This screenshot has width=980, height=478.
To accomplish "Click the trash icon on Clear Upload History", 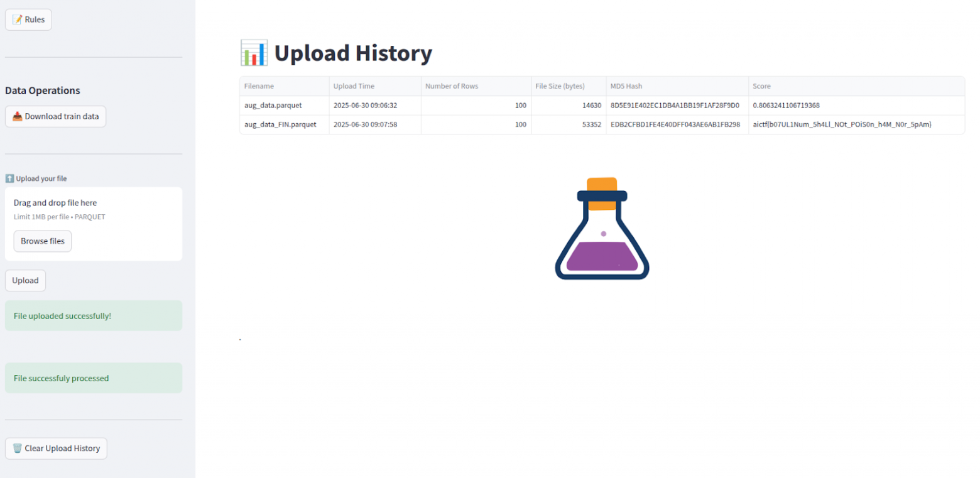I will (17, 448).
